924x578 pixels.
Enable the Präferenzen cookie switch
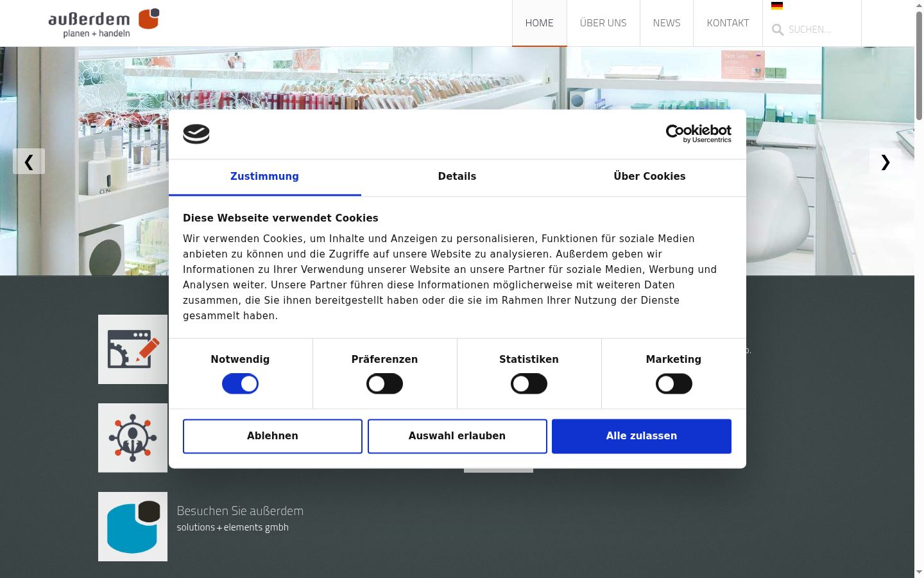(x=384, y=384)
